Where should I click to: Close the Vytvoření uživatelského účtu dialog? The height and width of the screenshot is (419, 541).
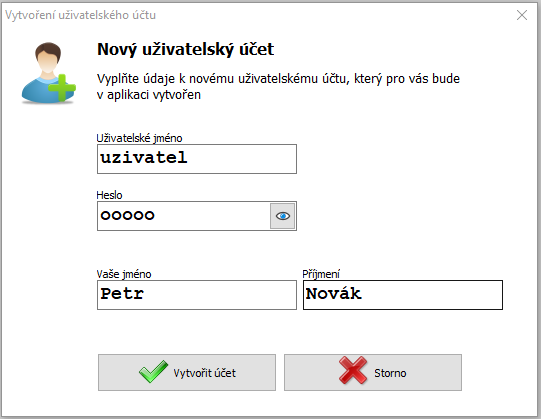(x=522, y=15)
